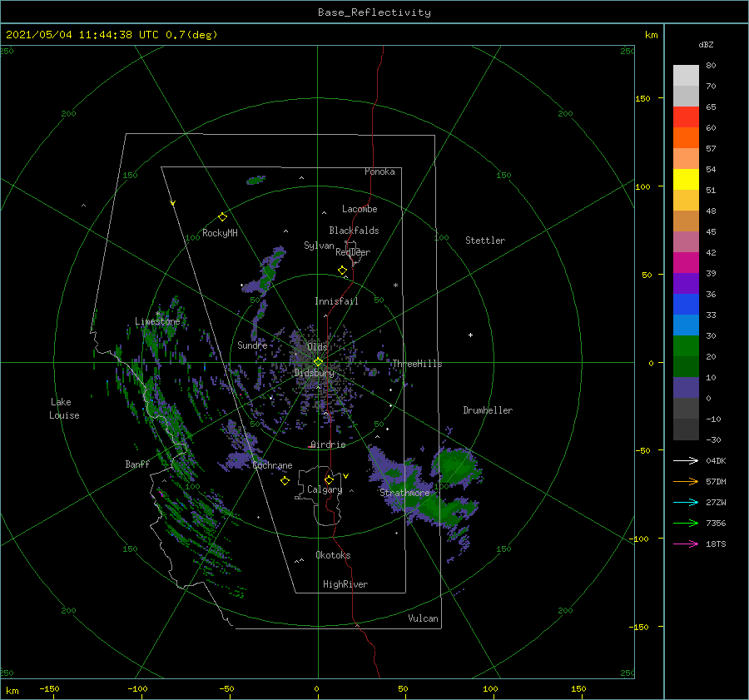749x700 pixels.
Task: Select the yellow diamond marker below RedDeer
Action: pos(342,271)
